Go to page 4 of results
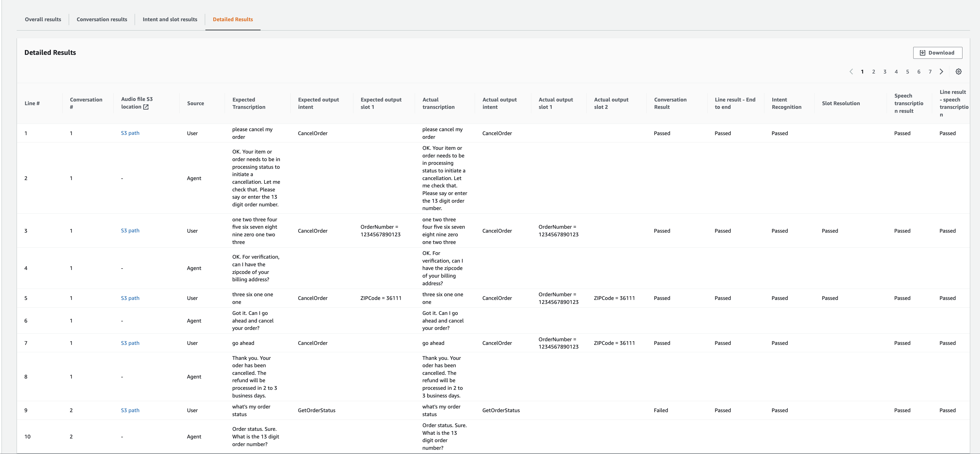Viewport: 980px width, 454px height. pos(896,72)
